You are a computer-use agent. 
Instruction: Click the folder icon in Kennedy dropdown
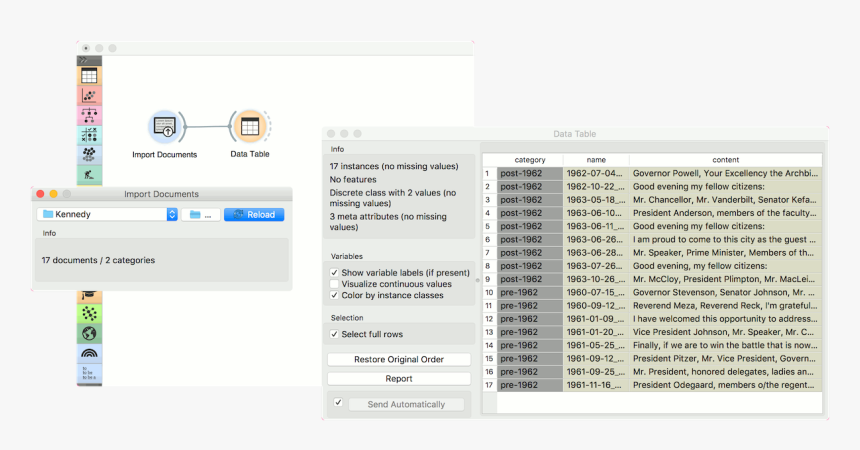click(x=48, y=214)
